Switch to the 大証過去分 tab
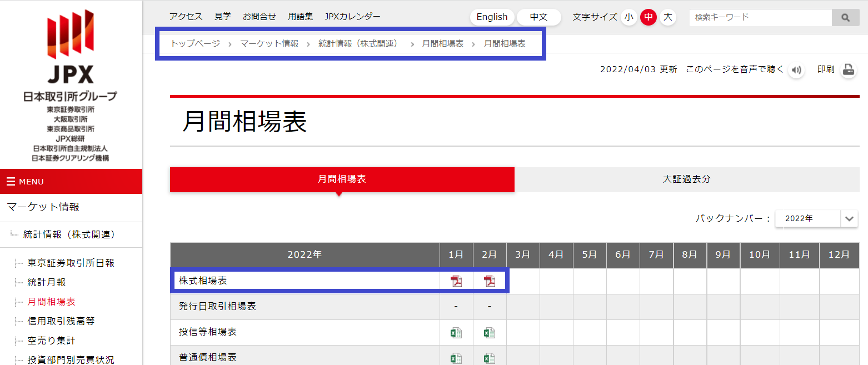 (x=687, y=179)
